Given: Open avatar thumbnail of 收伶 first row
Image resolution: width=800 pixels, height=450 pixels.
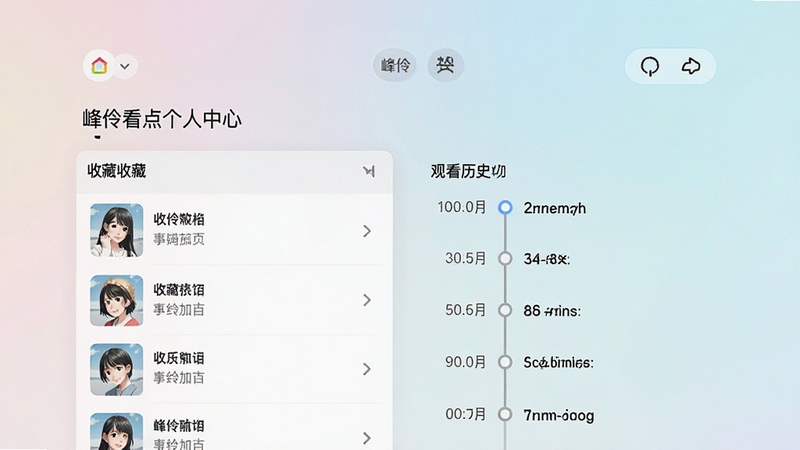Looking at the screenshot, I should point(117,230).
